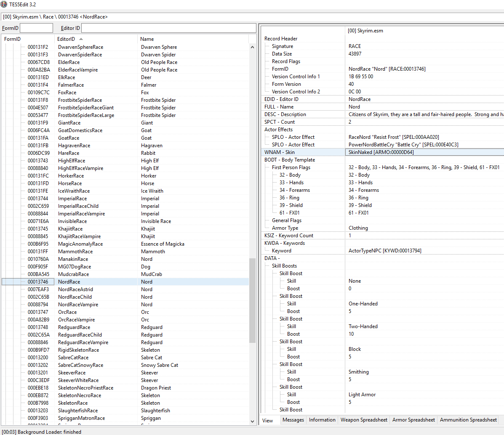Click the Smithing skill value
The height and width of the screenshot is (435, 504).
358,372
